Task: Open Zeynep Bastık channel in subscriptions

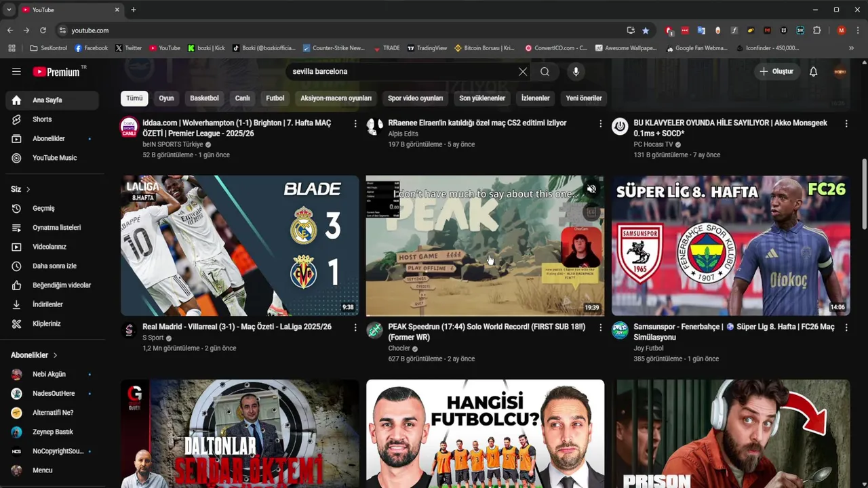Action: (x=52, y=432)
